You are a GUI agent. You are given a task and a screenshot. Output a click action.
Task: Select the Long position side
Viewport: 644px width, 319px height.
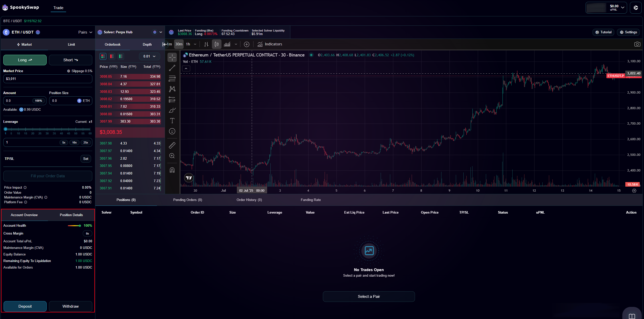(x=24, y=60)
